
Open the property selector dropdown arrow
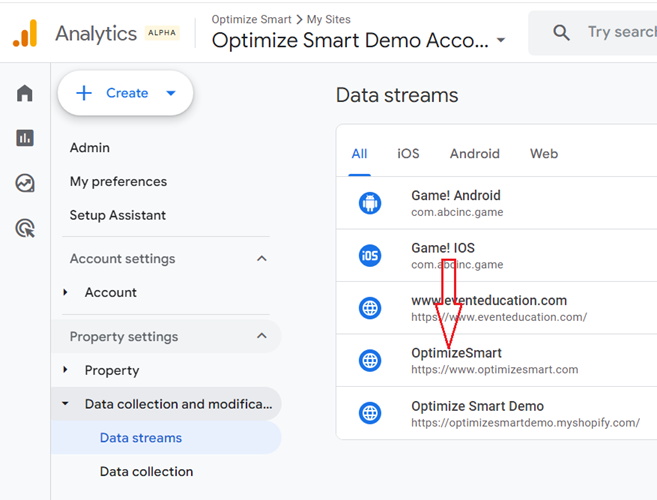[x=501, y=41]
